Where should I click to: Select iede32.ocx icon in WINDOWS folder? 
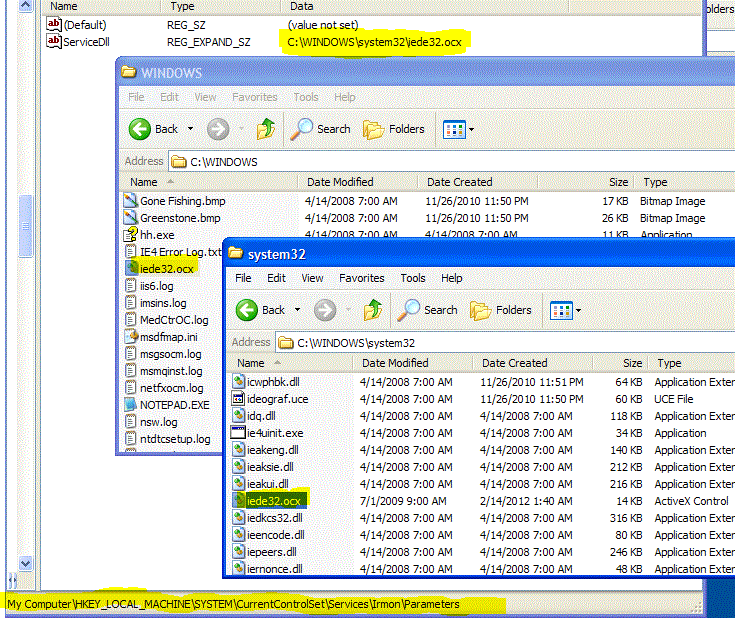click(x=132, y=269)
